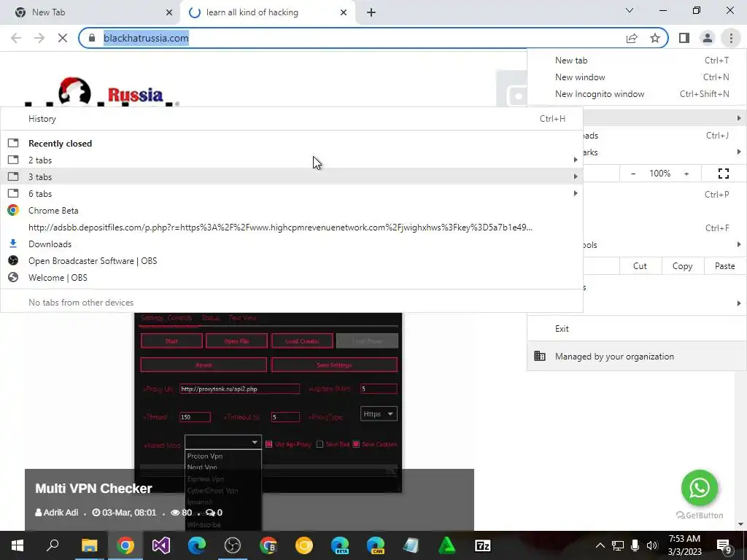747x560 pixels.
Task: Open 7-Zip from taskbar
Action: [483, 545]
